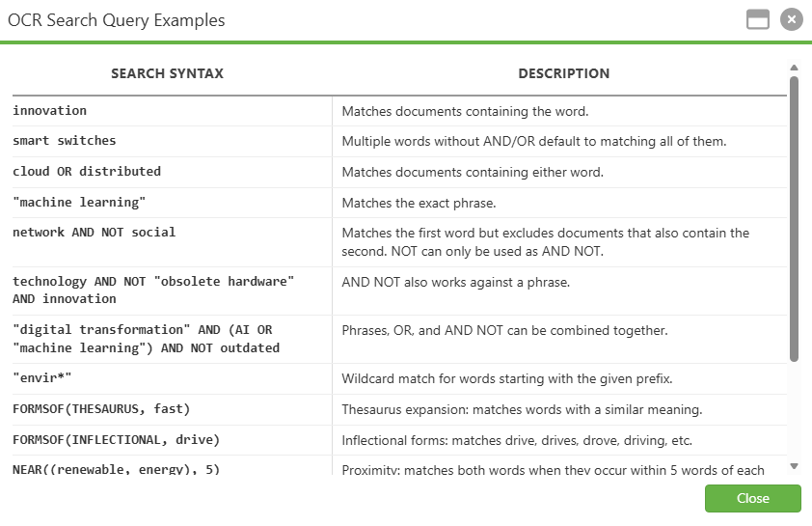This screenshot has height=526, width=812.
Task: Select the "smart switches" syntax example
Action: point(65,141)
